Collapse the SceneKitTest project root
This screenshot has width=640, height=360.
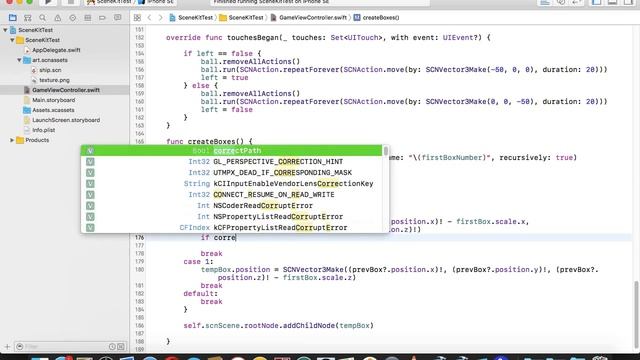point(5,30)
